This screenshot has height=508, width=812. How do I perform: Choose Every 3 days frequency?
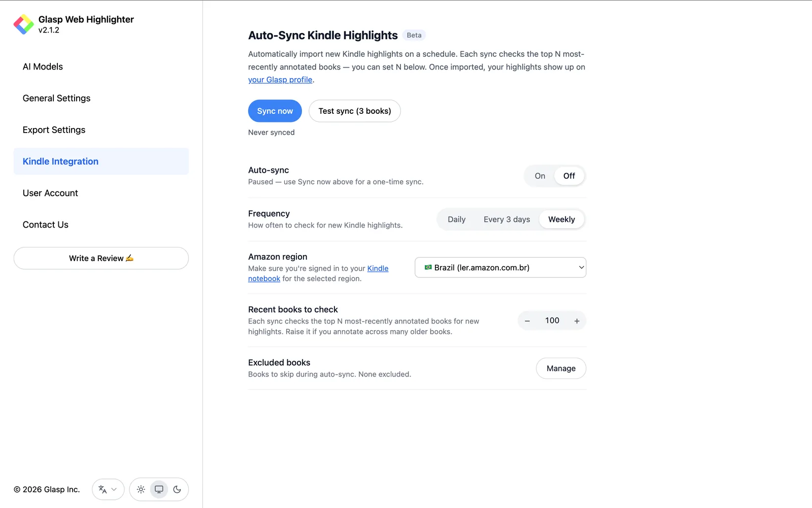pos(506,219)
